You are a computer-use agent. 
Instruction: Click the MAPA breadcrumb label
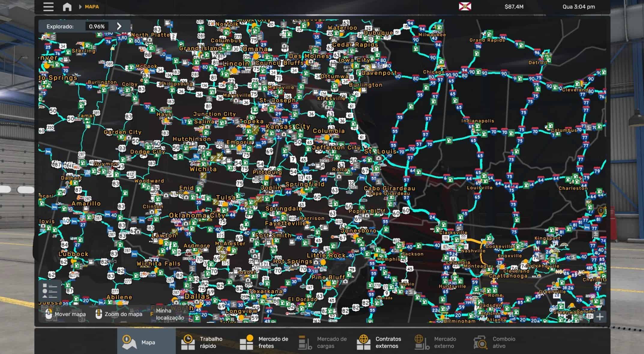coord(92,7)
